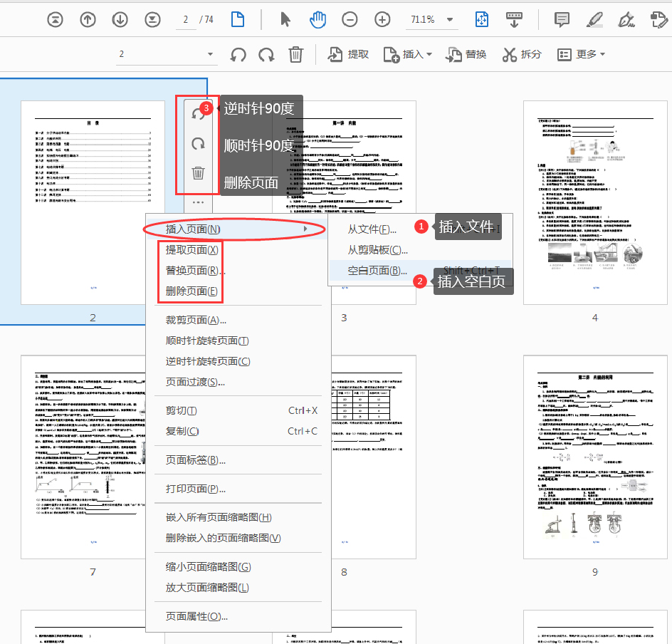Choose 剪切(T) from context menu

pyautogui.click(x=238, y=411)
